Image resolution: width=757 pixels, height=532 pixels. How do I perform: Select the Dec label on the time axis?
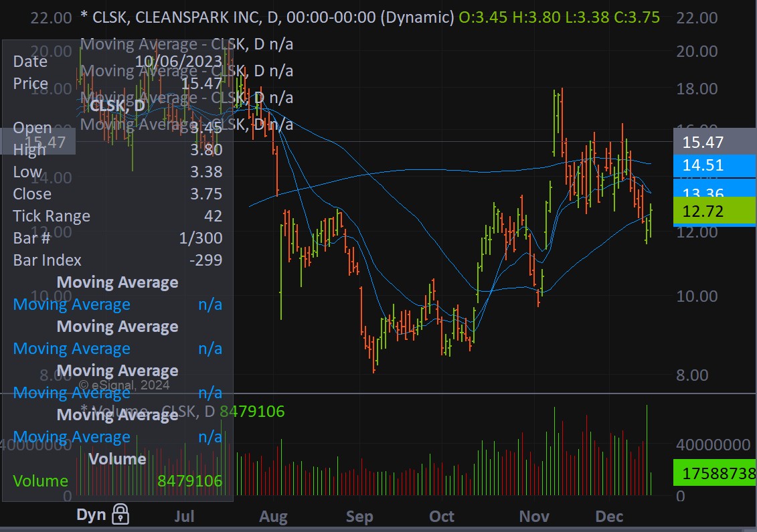609,516
